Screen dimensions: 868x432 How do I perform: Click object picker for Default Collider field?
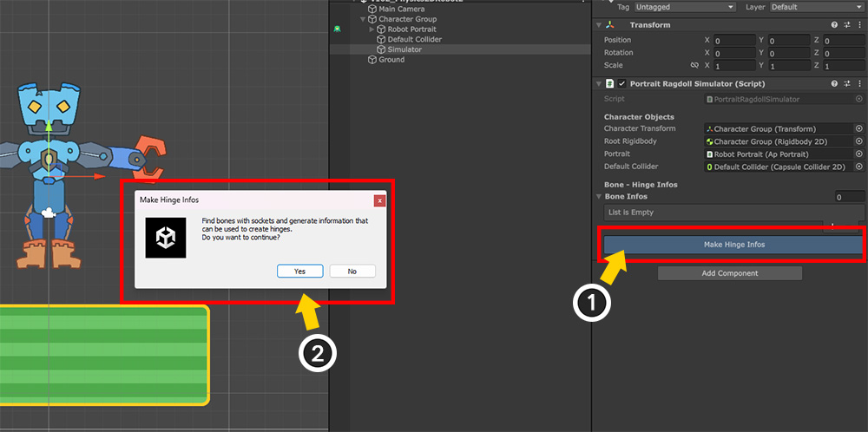pyautogui.click(x=858, y=167)
